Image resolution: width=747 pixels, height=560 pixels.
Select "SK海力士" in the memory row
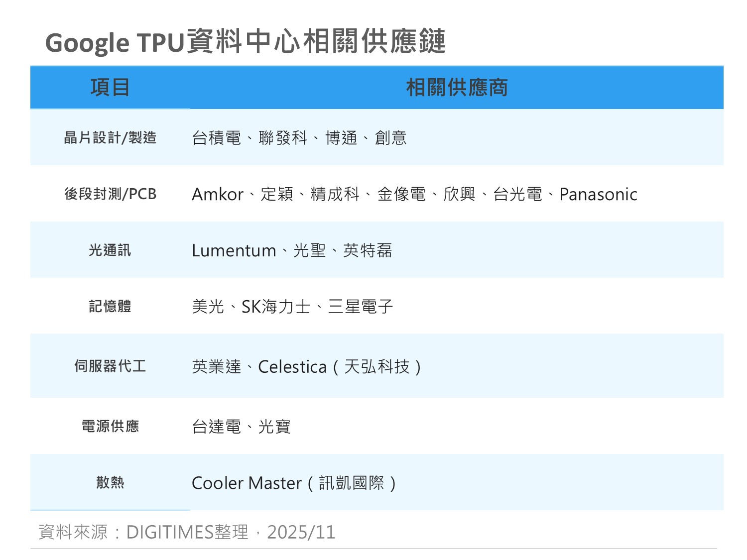tap(275, 307)
